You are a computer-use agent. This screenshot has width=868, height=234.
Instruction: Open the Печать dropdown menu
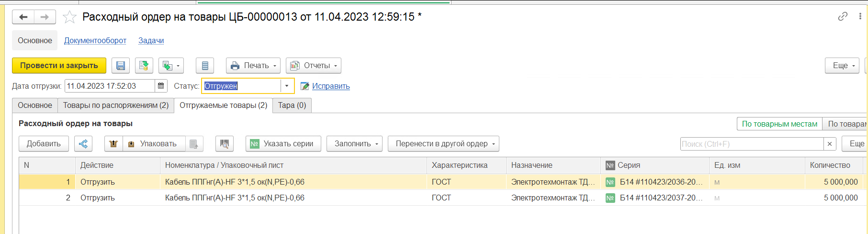253,66
